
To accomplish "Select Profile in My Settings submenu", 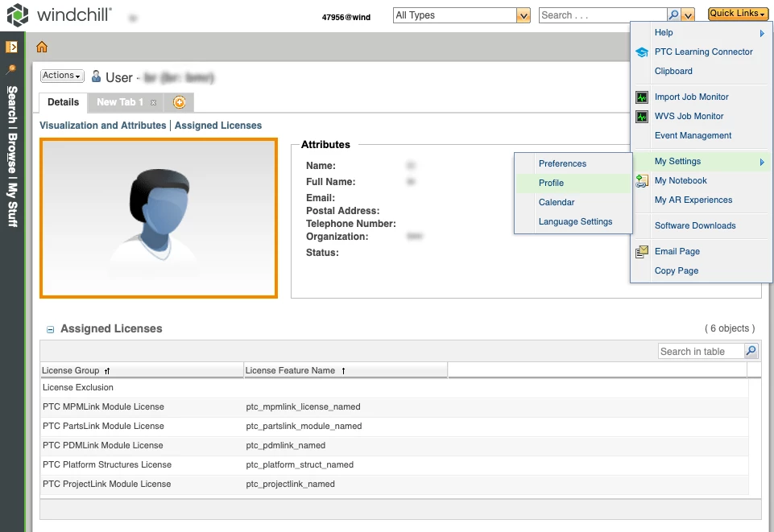I will tap(551, 183).
